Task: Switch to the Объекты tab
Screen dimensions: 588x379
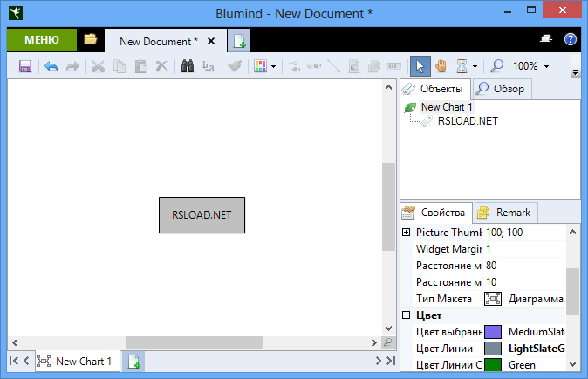Action: coord(435,89)
